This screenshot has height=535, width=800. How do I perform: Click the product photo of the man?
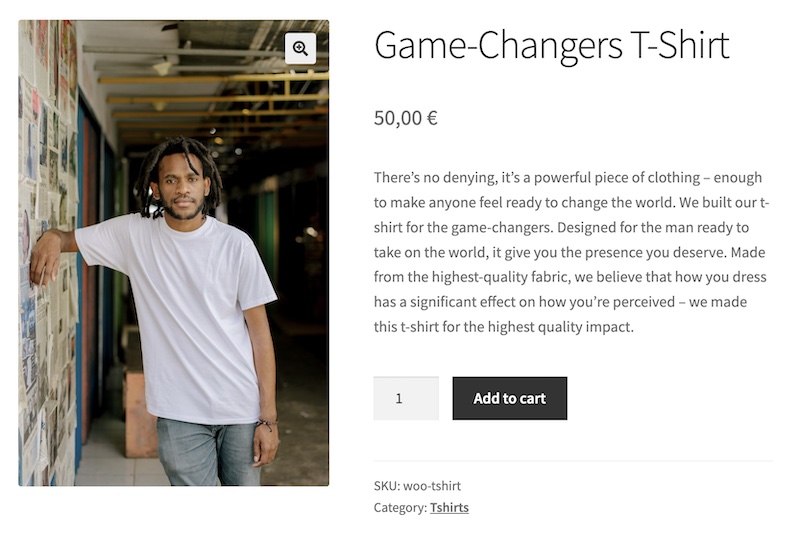(174, 253)
